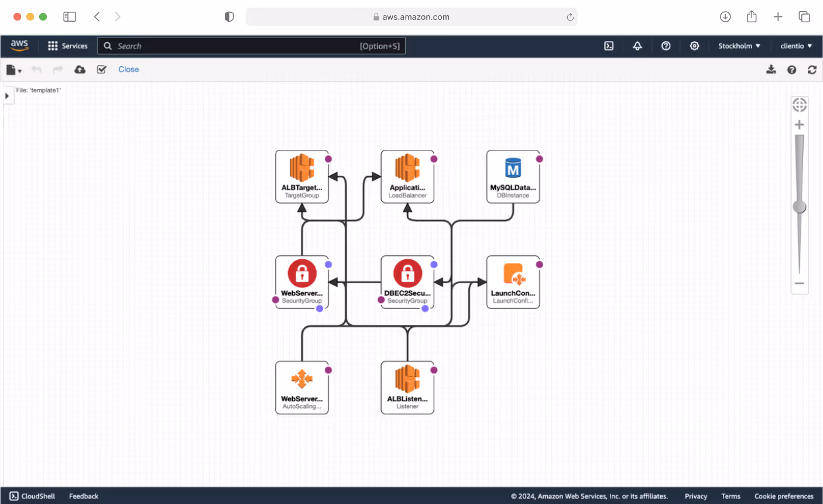Select the MySQLData DBInstance resource
823x504 pixels.
pos(513,176)
